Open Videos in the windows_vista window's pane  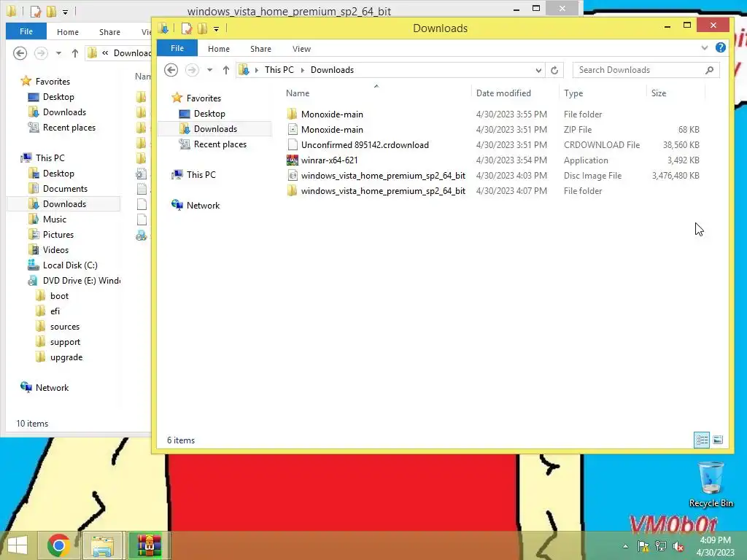(x=55, y=249)
